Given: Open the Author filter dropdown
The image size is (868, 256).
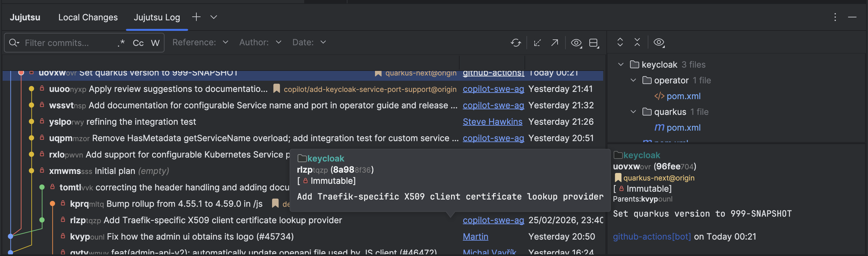Looking at the screenshot, I should [x=260, y=42].
